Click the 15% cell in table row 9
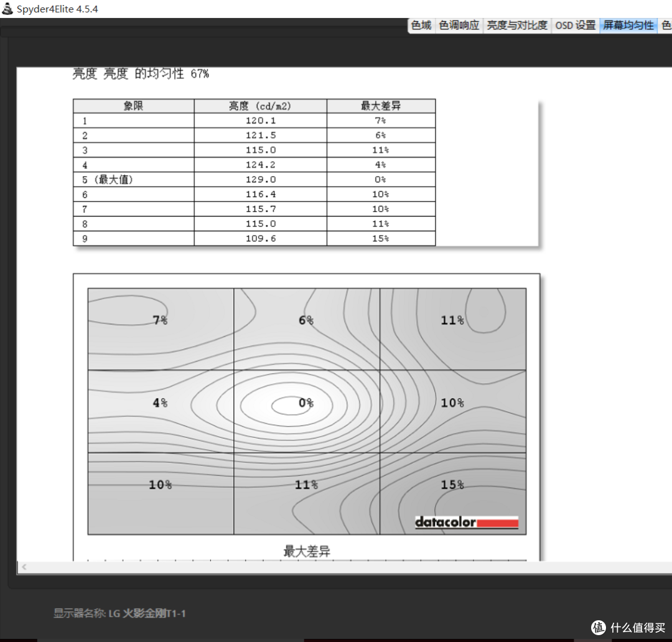 pos(381,238)
